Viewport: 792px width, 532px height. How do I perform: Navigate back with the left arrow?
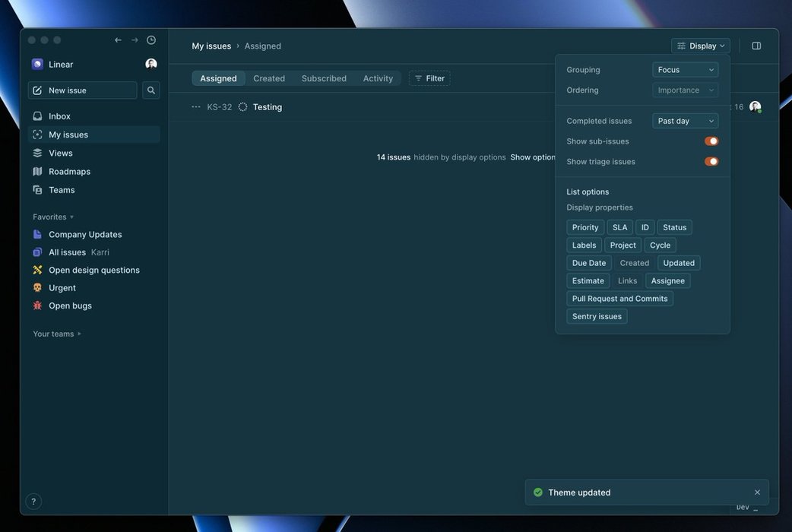(x=118, y=40)
